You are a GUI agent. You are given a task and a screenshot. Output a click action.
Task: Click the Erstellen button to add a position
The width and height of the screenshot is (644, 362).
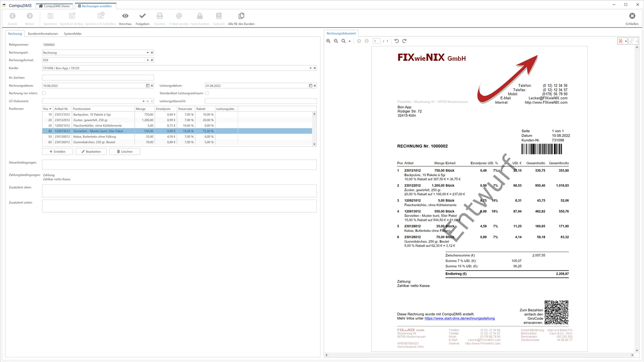click(x=57, y=151)
